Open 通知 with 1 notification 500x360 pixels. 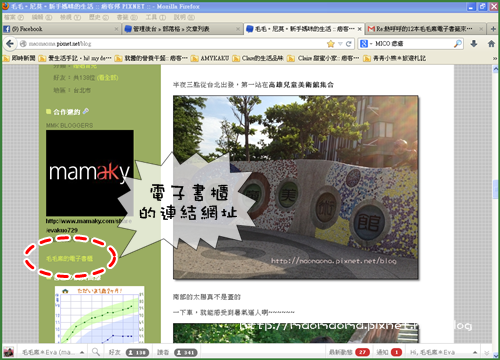pos(389,352)
